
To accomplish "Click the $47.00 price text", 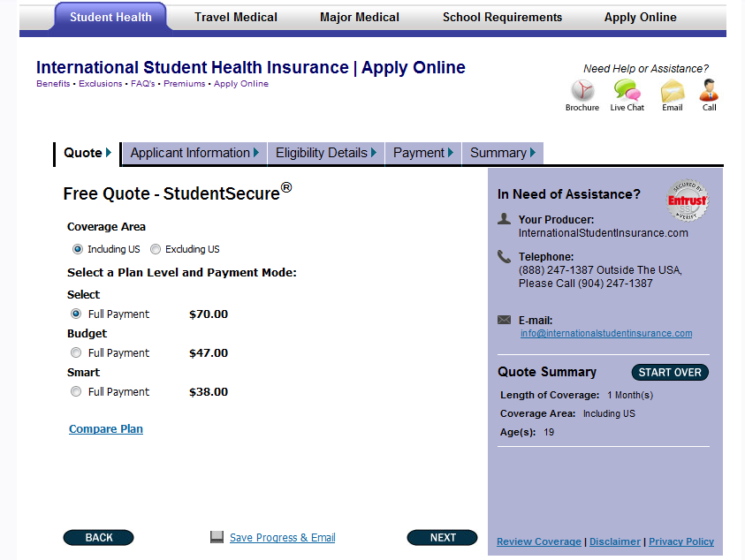I will [209, 353].
